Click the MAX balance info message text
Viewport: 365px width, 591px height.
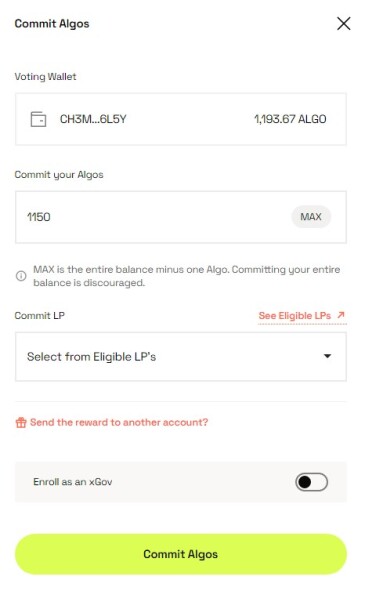[x=187, y=276]
